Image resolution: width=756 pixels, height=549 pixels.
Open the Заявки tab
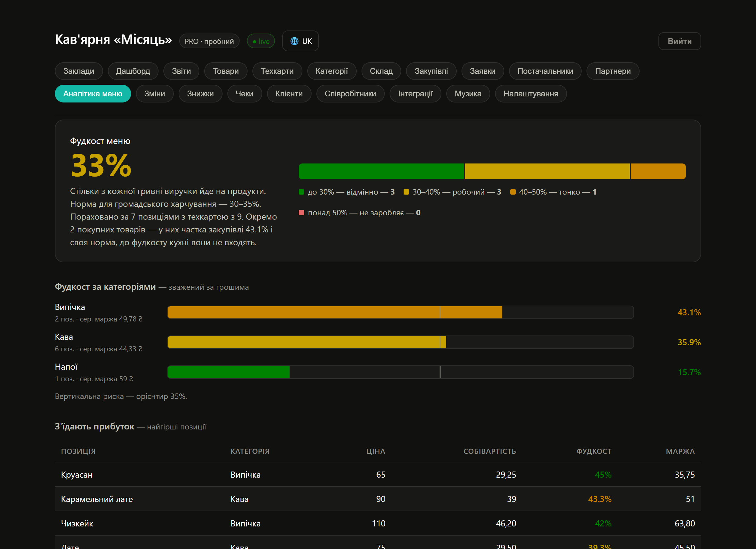(x=482, y=71)
